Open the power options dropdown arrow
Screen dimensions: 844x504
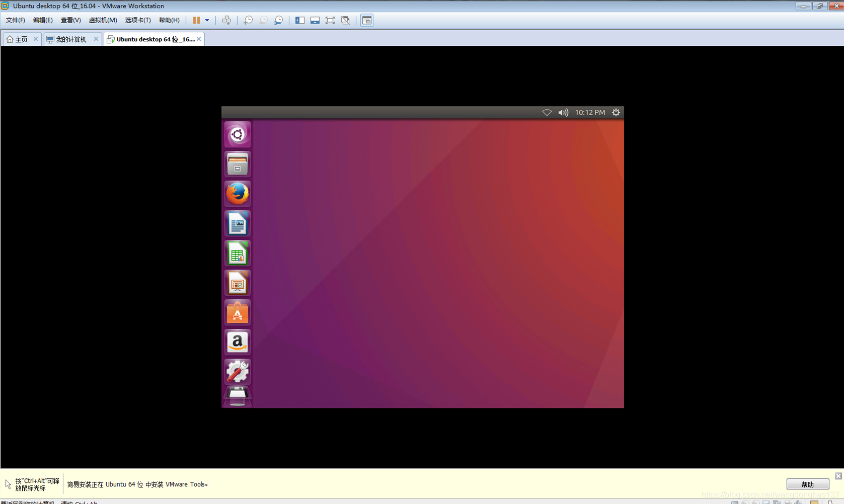coord(207,20)
